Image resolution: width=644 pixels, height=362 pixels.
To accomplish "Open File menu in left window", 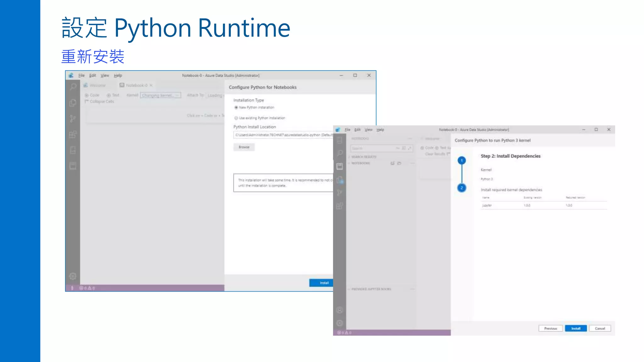I will [81, 75].
